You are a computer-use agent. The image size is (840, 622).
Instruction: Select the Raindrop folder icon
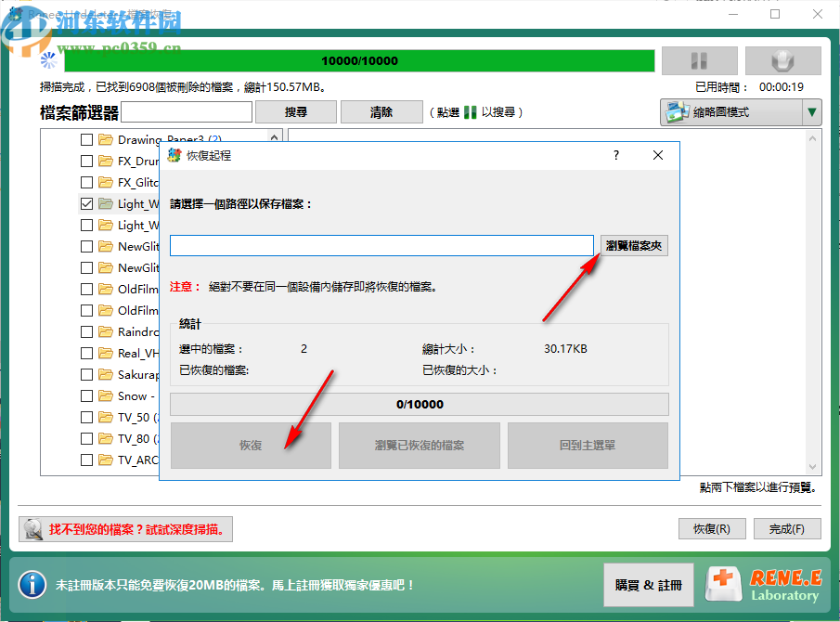click(x=106, y=331)
